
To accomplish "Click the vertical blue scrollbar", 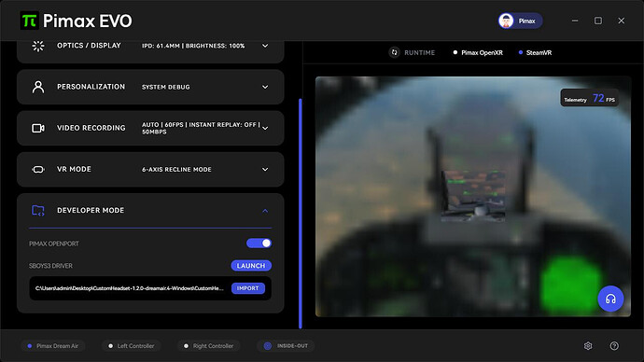I will tap(301, 214).
